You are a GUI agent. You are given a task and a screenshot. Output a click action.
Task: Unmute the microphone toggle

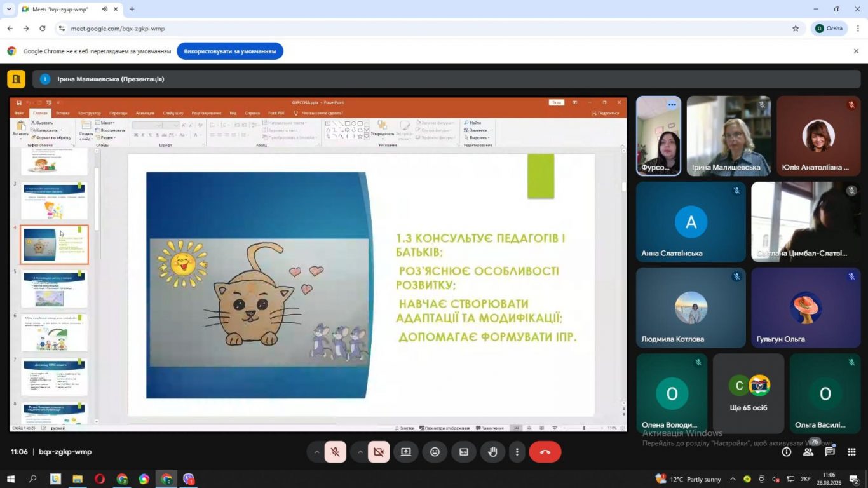pos(335,452)
